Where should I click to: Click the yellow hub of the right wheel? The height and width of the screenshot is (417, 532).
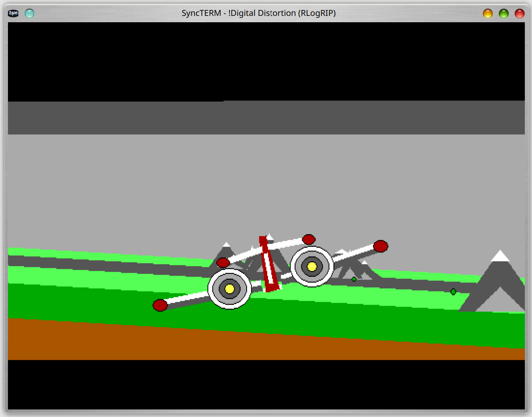click(x=312, y=266)
